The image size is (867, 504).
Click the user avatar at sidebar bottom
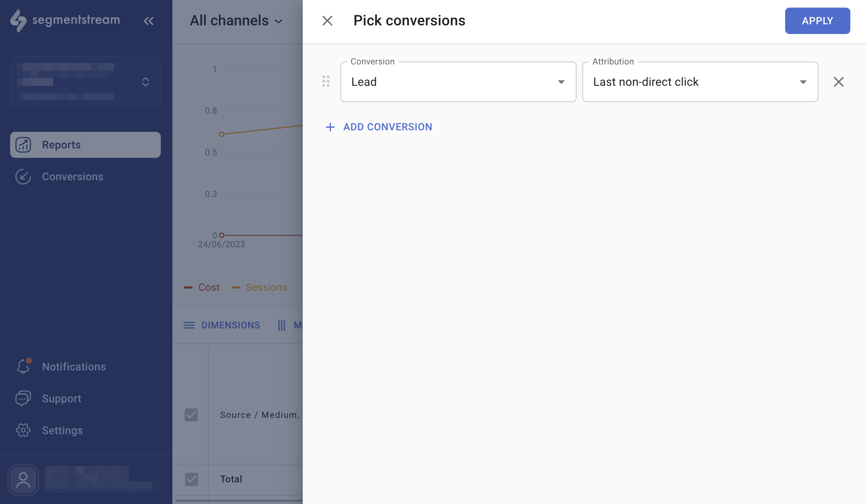coord(23,480)
